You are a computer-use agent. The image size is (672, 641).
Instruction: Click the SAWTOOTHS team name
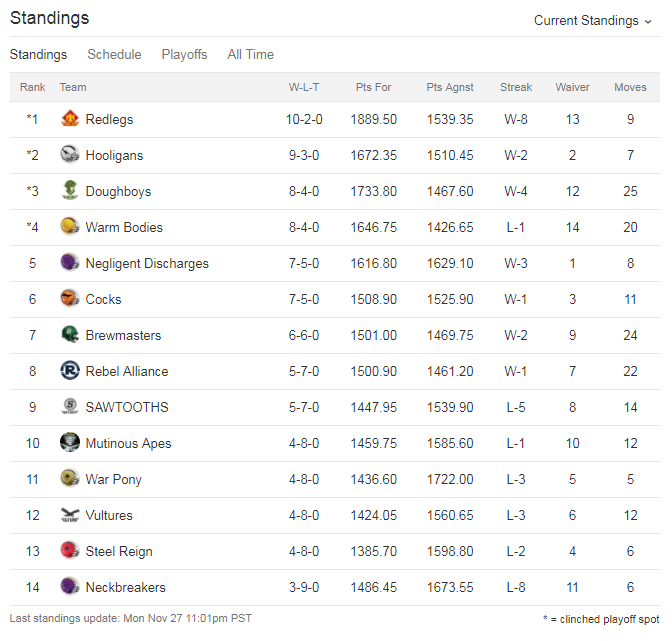click(x=127, y=407)
